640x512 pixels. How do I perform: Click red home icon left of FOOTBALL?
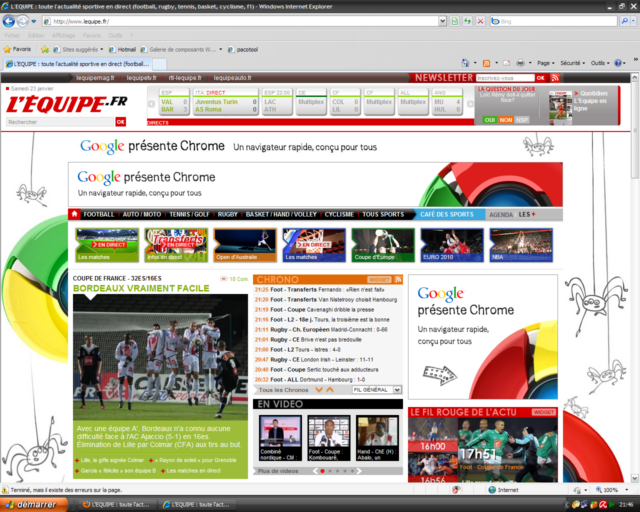tap(74, 214)
